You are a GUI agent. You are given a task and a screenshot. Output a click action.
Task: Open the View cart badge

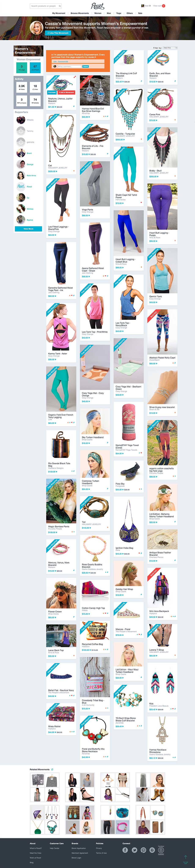[159, 6]
